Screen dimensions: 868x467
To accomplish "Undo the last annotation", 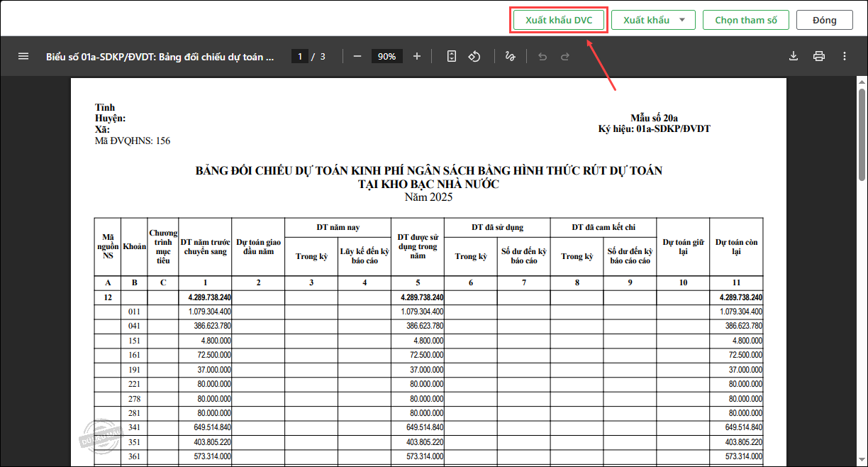I will click(x=542, y=56).
